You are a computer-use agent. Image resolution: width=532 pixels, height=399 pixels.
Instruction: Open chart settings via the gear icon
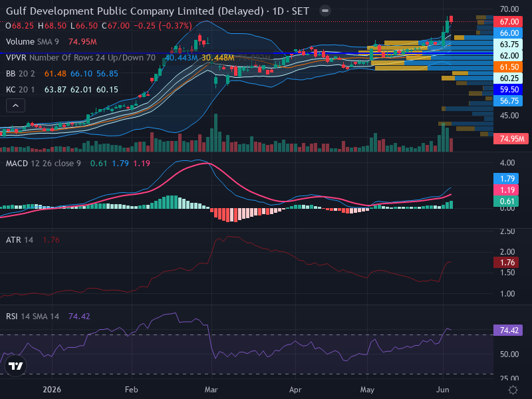513,390
